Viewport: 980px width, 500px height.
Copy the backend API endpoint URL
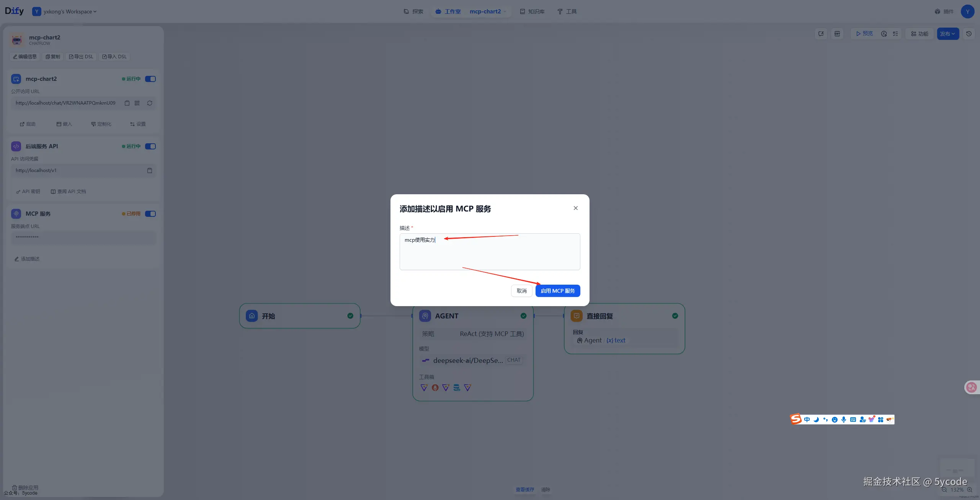pos(150,170)
